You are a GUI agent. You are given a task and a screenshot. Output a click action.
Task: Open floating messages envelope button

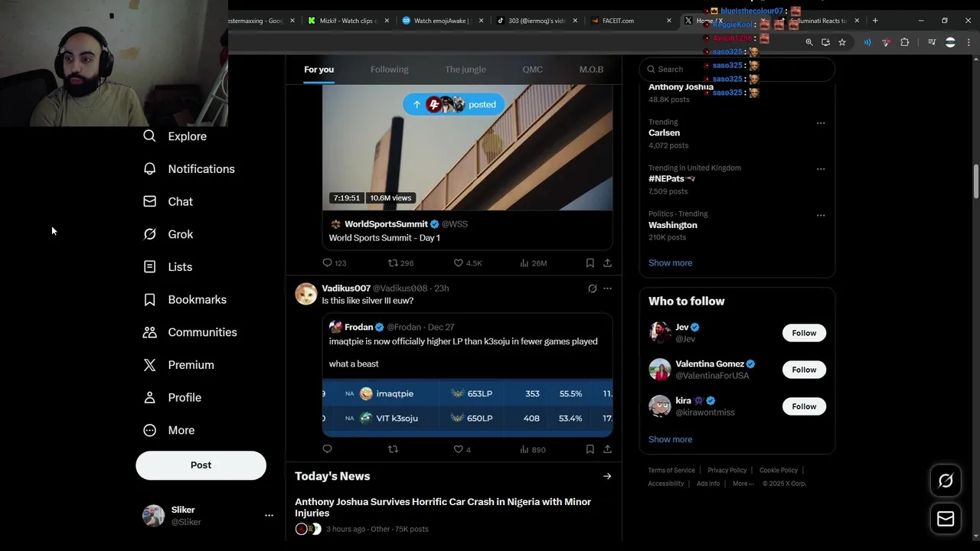pyautogui.click(x=946, y=519)
